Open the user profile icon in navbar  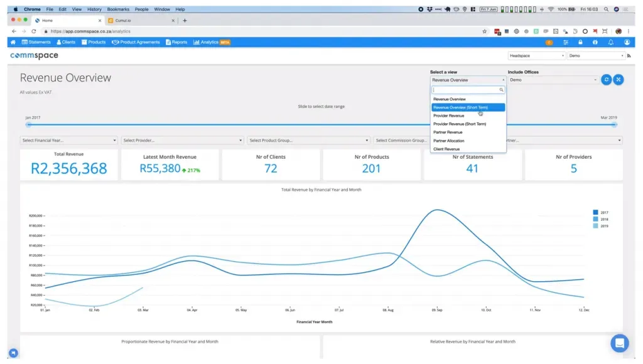click(x=627, y=42)
